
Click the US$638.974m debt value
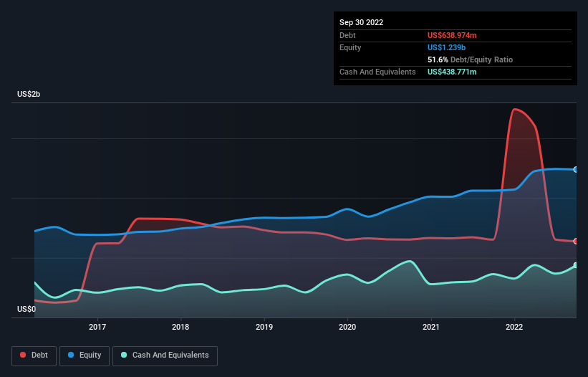(452, 35)
